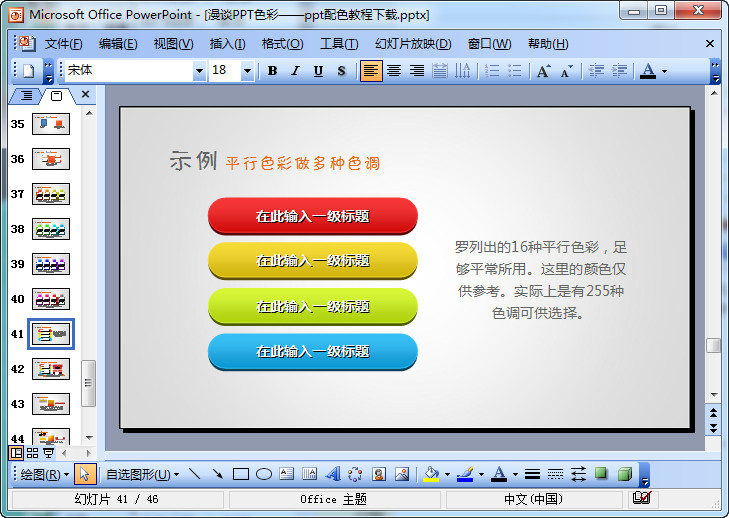Click the New document icon
Viewport: 729px width, 518px height.
pyautogui.click(x=29, y=71)
